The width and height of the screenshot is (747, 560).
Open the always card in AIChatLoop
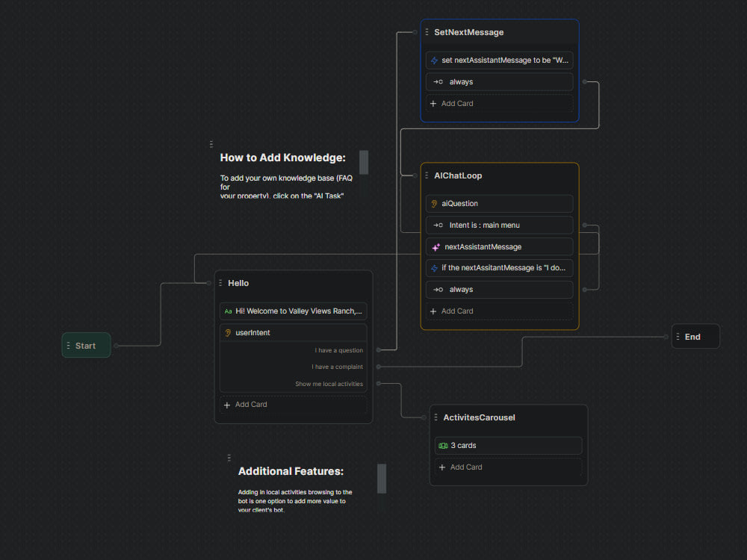499,290
